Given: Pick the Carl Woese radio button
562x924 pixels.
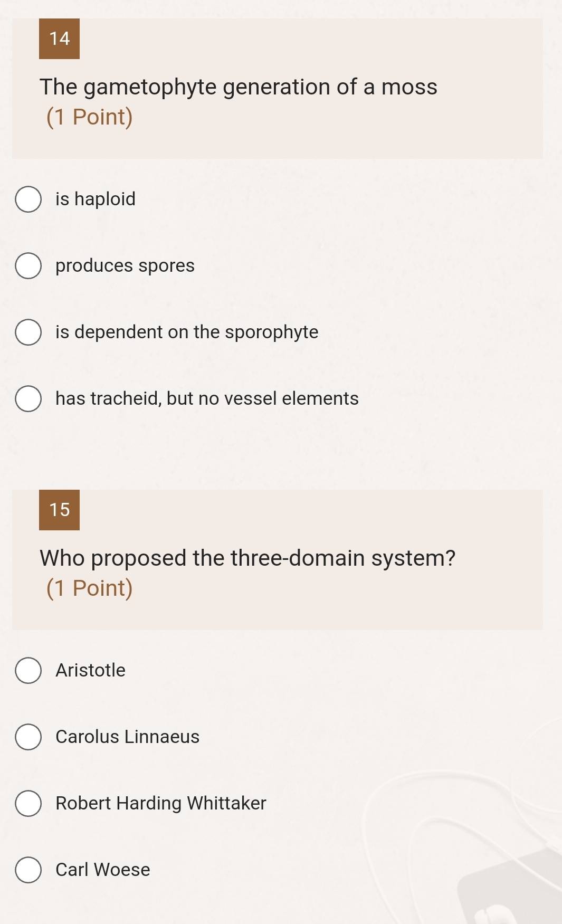Looking at the screenshot, I should [x=28, y=870].
